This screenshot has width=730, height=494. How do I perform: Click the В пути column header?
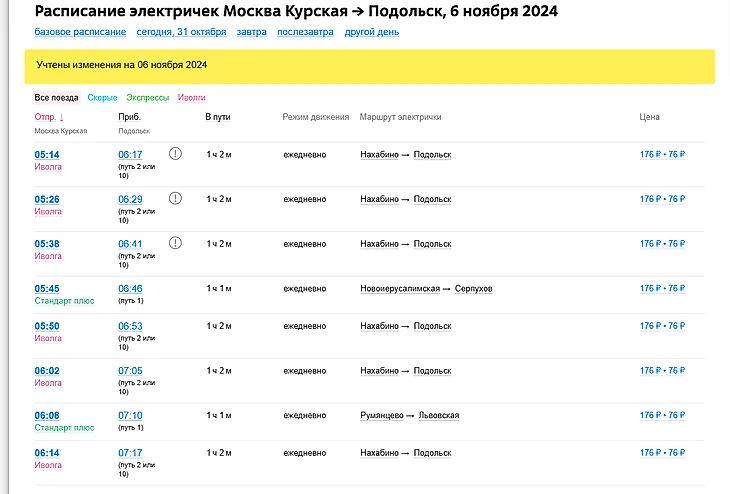click(x=218, y=117)
